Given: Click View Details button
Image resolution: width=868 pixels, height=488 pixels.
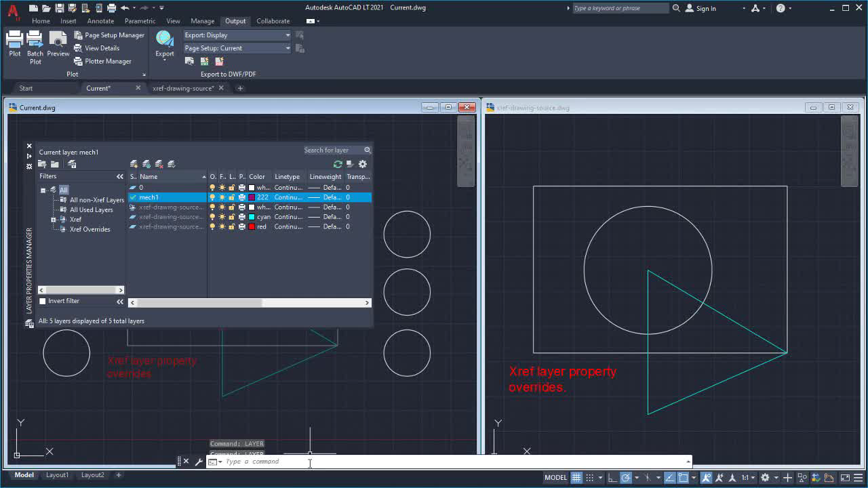Looking at the screenshot, I should click(96, 48).
